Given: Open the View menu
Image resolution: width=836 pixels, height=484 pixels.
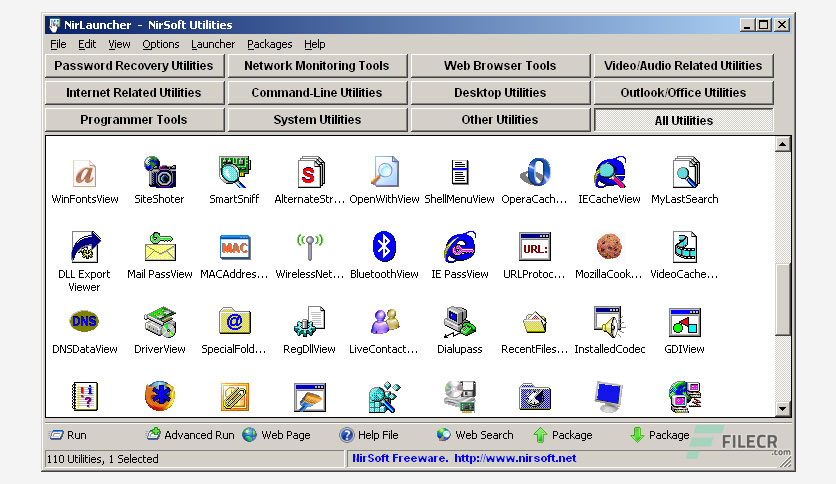Looking at the screenshot, I should (119, 44).
